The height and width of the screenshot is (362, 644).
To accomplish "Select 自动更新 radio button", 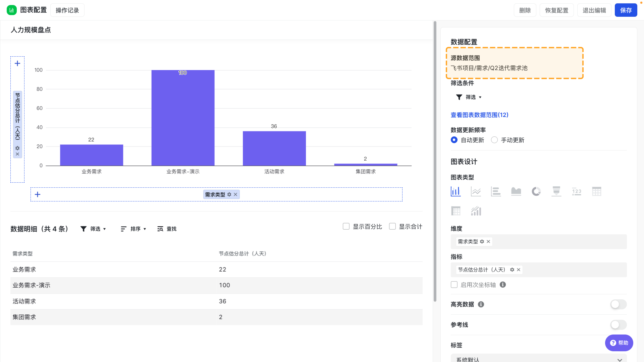I will 454,140.
